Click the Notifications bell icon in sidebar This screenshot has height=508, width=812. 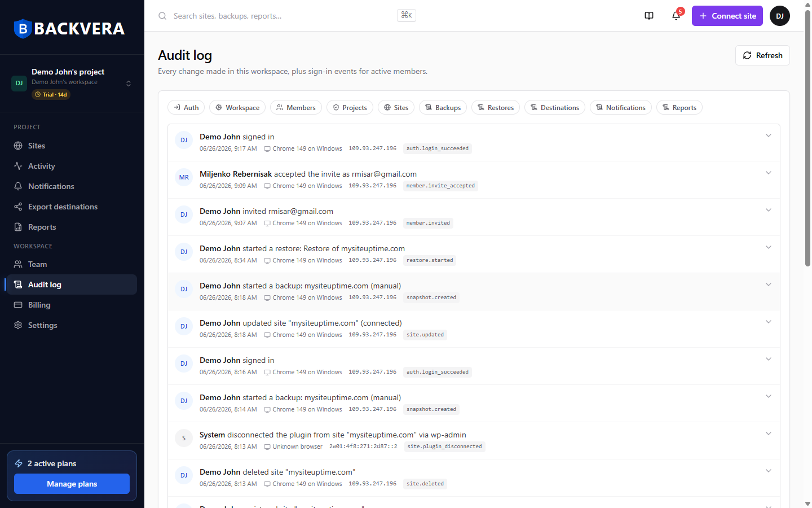[18, 186]
